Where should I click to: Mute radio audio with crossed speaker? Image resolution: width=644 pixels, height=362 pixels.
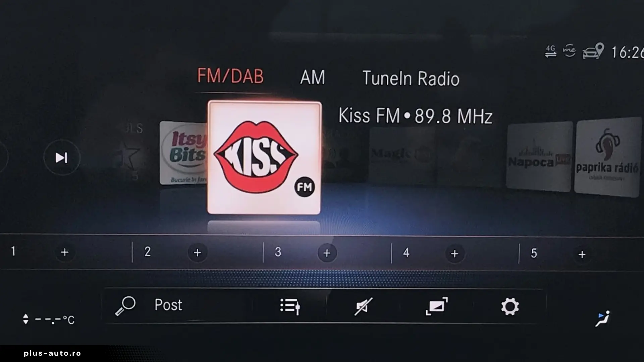[363, 306]
